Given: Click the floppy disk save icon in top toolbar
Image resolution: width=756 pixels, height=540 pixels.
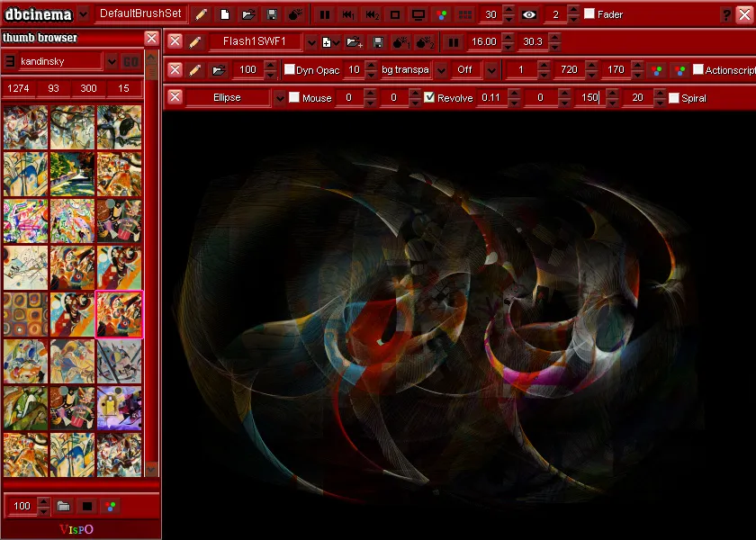Looking at the screenshot, I should point(272,14).
